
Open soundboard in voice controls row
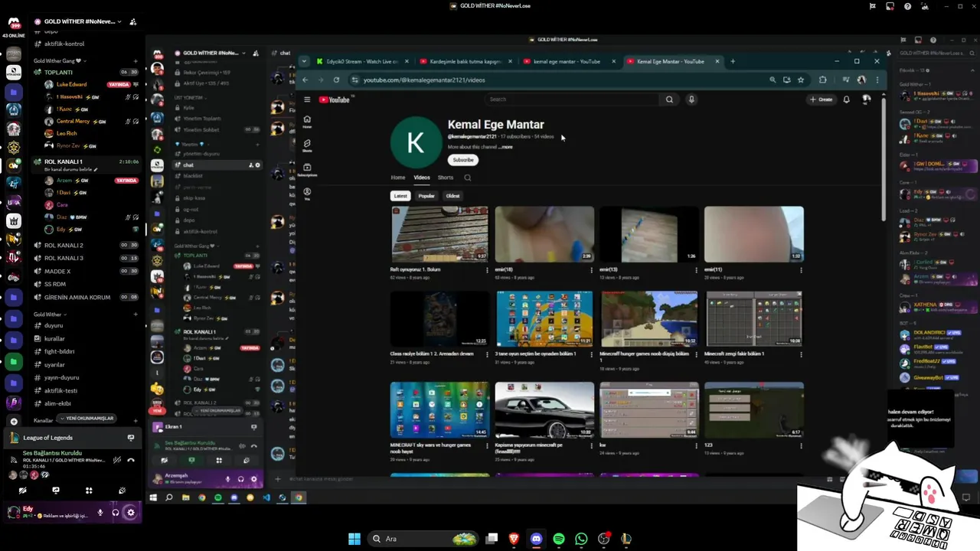[122, 490]
